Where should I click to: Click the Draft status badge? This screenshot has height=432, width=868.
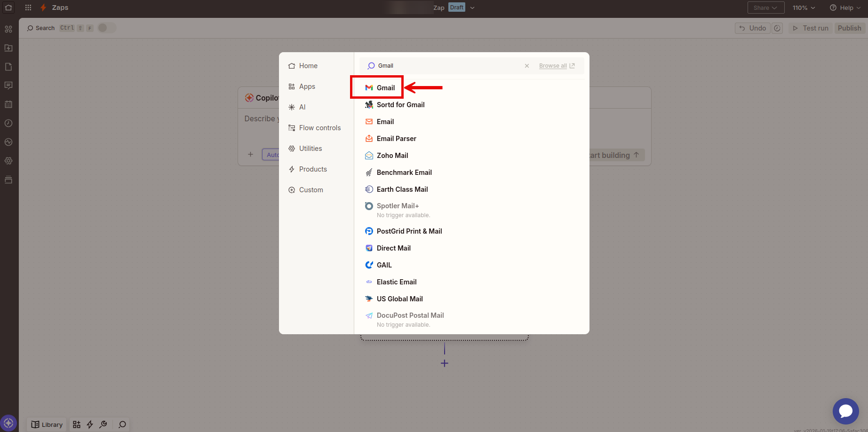pos(456,8)
